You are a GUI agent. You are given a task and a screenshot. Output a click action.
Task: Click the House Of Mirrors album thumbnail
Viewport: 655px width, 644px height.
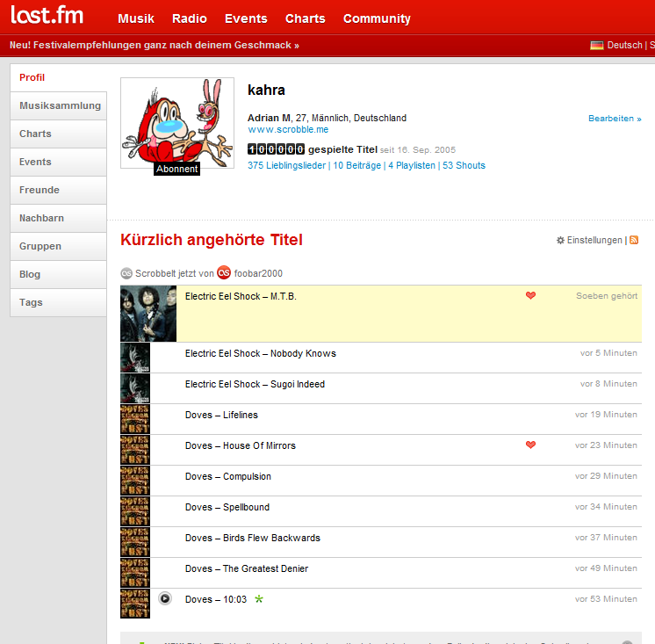(x=135, y=450)
